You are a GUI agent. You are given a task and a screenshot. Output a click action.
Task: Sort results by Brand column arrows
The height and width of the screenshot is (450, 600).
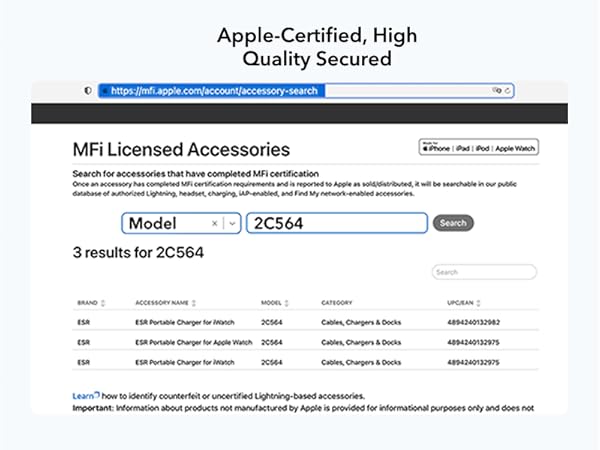tap(103, 302)
